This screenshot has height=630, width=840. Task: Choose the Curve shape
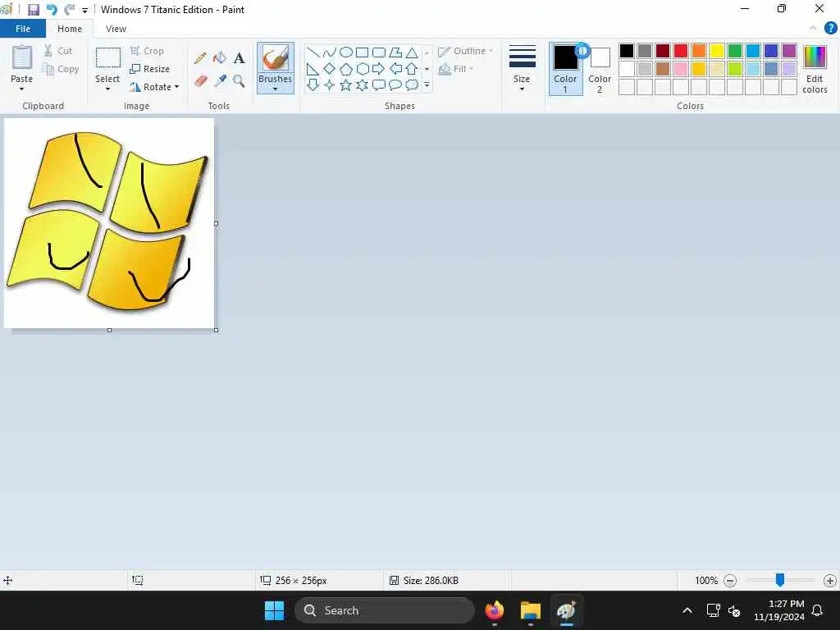[330, 52]
